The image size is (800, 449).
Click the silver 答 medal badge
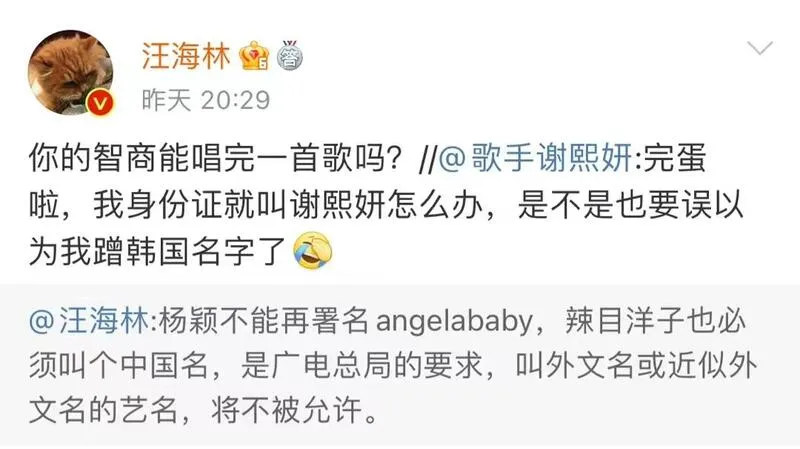[290, 56]
